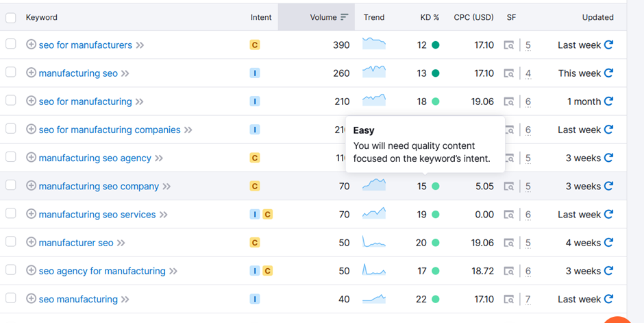Add 'manufacturer seo' plus icon
Screen dimensions: 644x323
(32, 243)
